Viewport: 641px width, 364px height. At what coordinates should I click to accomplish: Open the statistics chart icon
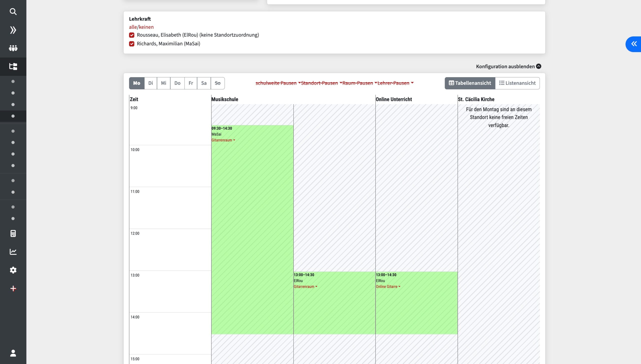click(13, 252)
